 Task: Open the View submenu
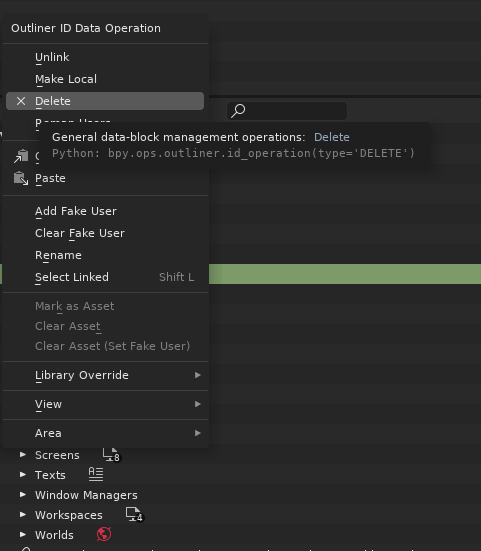[105, 404]
